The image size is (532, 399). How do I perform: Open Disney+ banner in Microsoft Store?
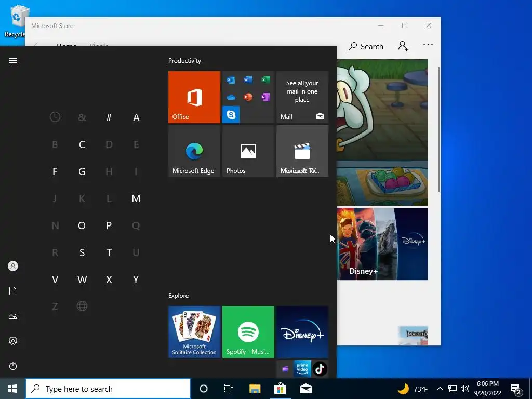(x=382, y=244)
